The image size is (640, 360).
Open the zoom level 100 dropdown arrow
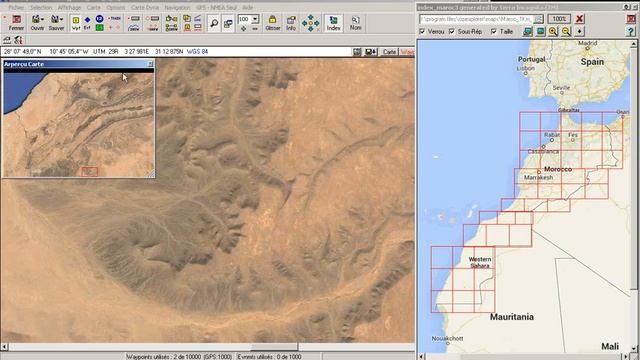(255, 19)
